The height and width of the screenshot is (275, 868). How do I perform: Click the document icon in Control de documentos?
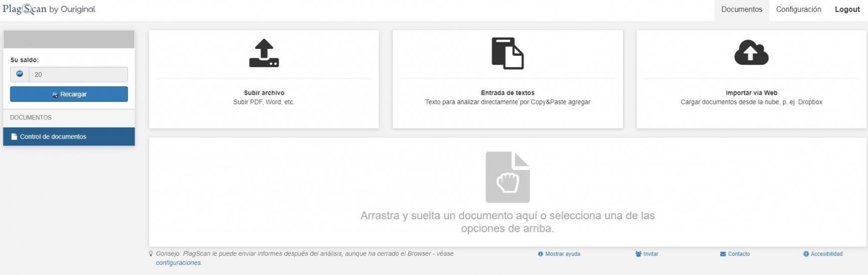(x=14, y=136)
